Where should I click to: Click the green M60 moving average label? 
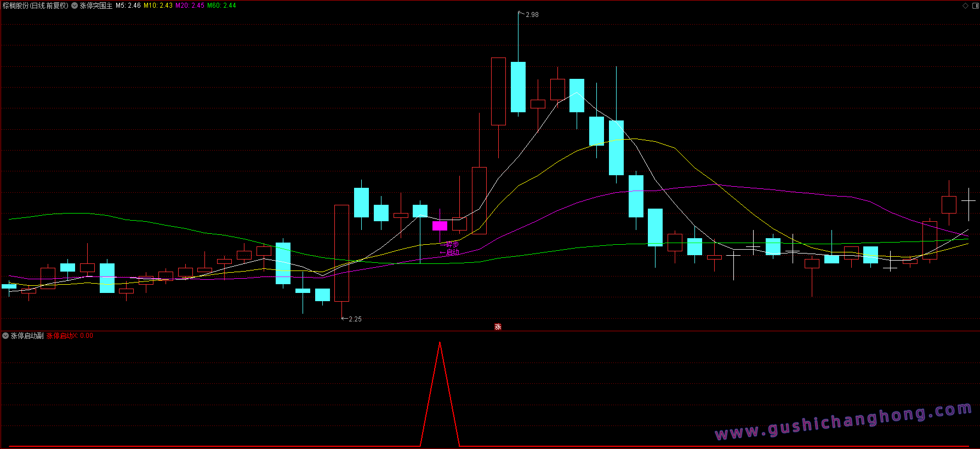tap(221, 5)
